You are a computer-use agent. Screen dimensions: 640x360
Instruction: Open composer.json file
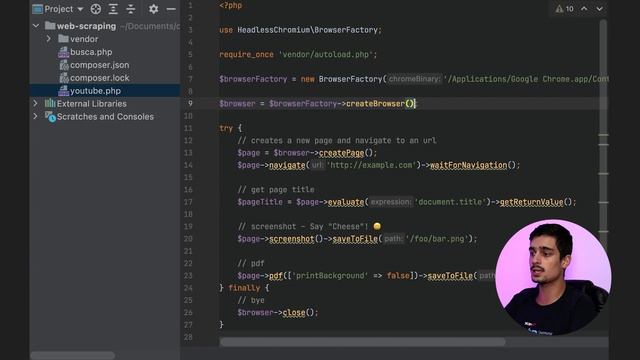click(99, 65)
